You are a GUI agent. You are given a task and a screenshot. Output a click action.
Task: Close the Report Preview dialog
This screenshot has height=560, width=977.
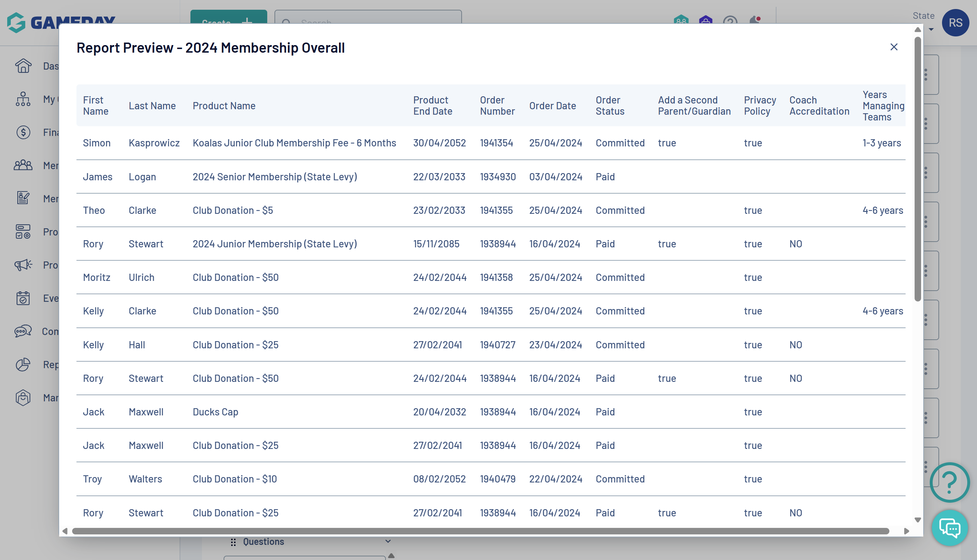click(x=894, y=47)
